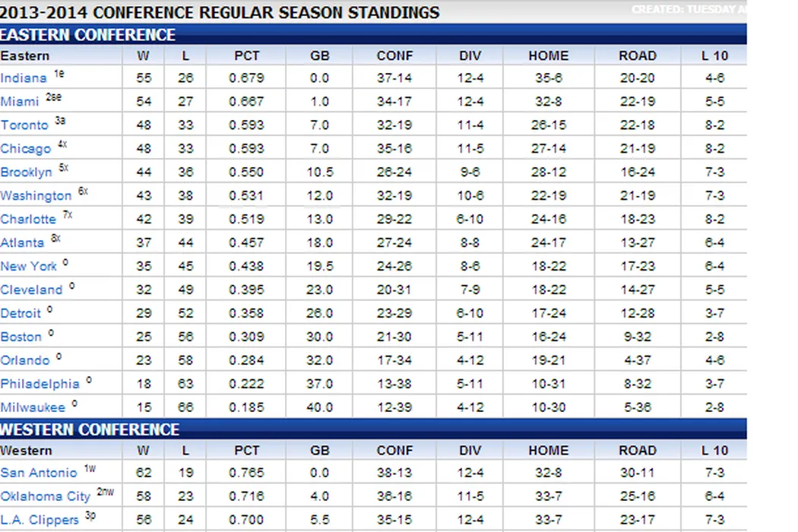The width and height of the screenshot is (798, 532).
Task: Select the Boston team link
Action: point(21,337)
